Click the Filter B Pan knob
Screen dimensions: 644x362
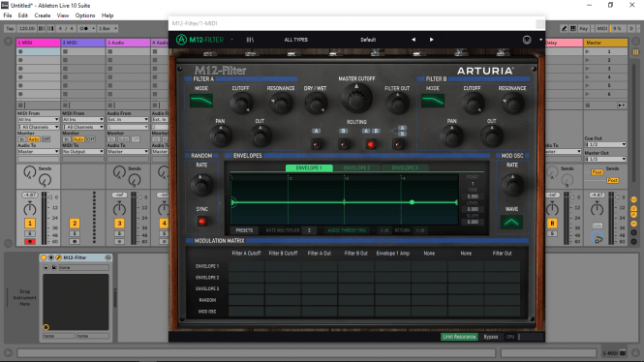point(452,136)
